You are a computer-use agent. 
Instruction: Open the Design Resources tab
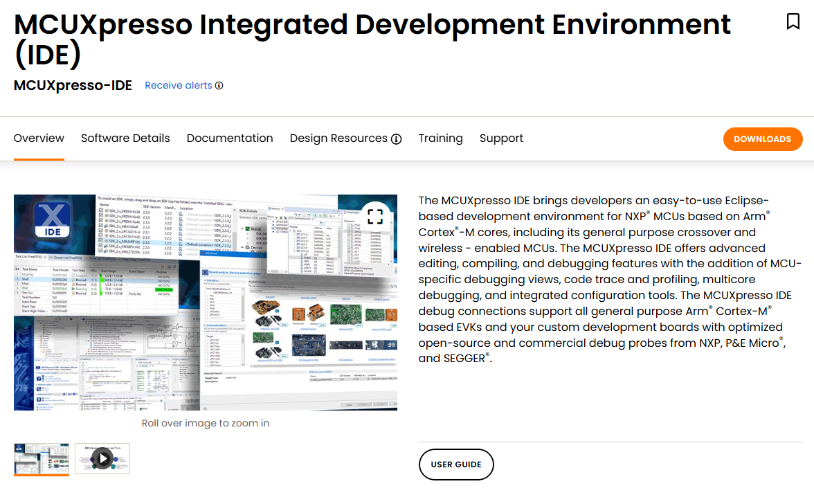pyautogui.click(x=338, y=138)
